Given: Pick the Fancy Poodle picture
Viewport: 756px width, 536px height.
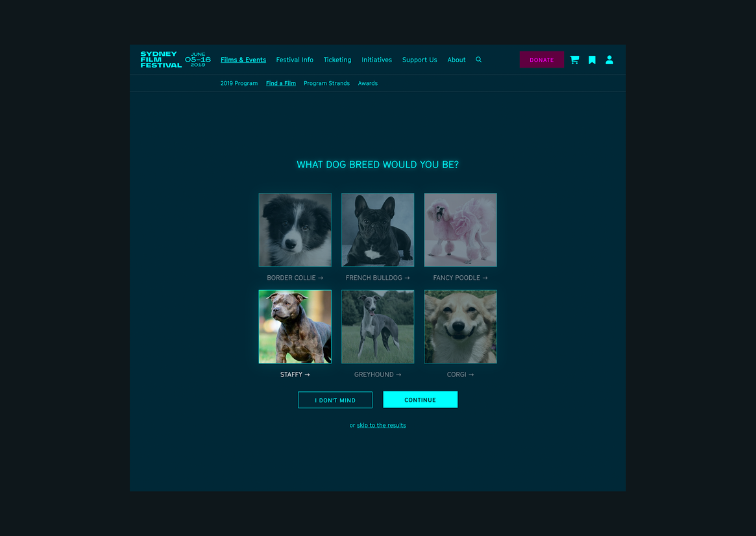Looking at the screenshot, I should click(461, 230).
